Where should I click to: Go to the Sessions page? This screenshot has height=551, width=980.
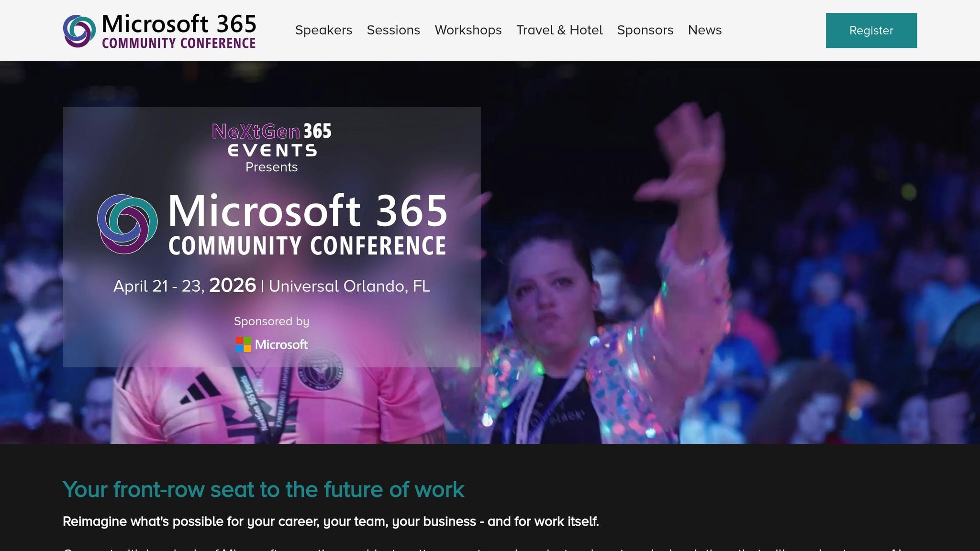393,30
